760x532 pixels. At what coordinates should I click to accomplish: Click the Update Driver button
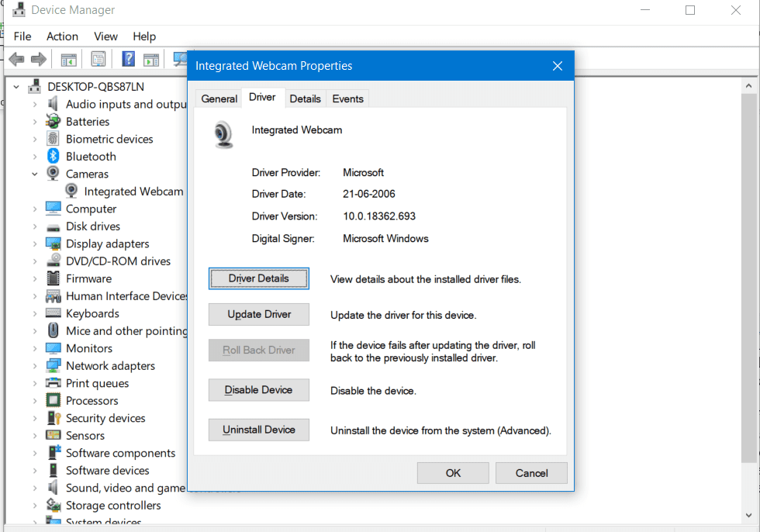[259, 314]
